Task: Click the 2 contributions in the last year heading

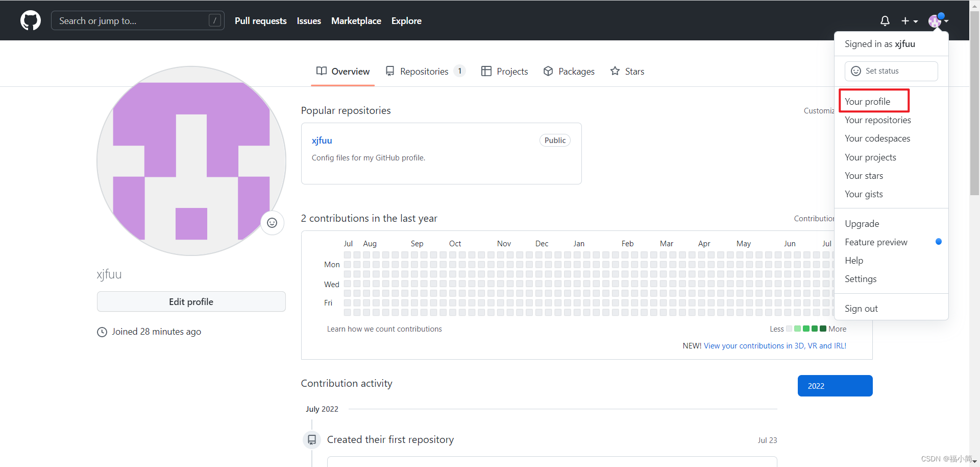Action: (x=369, y=218)
